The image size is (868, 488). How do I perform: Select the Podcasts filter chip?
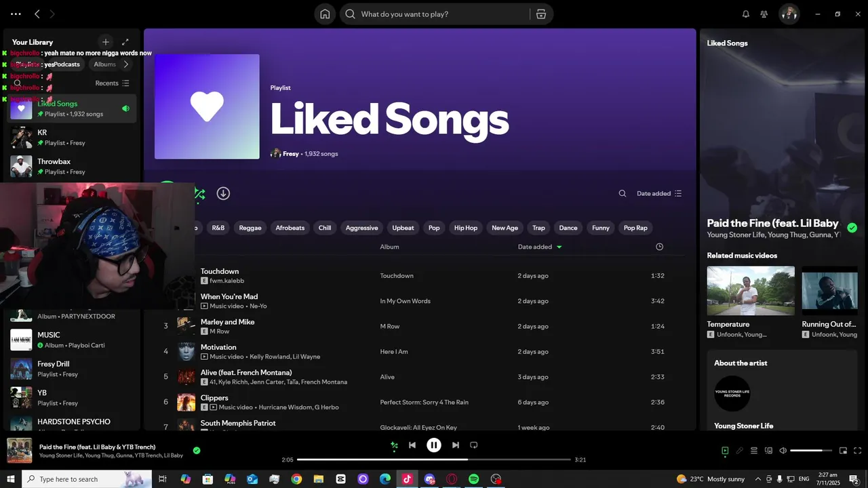pyautogui.click(x=66, y=64)
